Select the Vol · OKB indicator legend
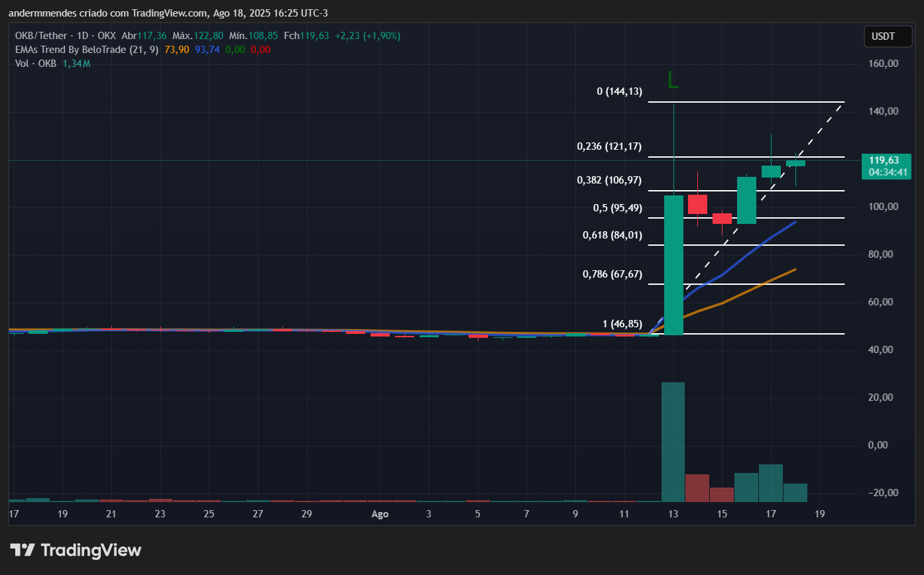The height and width of the screenshot is (575, 924). click(36, 64)
